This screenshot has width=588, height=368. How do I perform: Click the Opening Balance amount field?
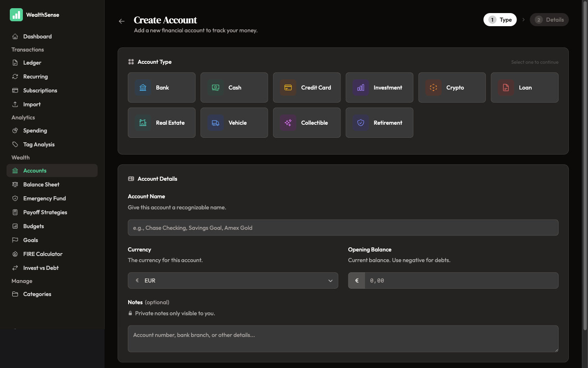coord(461,280)
